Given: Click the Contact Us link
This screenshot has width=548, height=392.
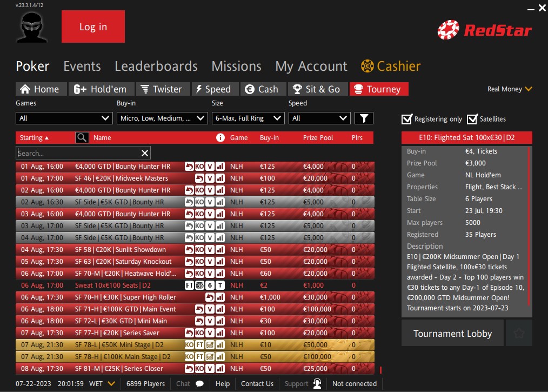Looking at the screenshot, I should click(257, 383).
